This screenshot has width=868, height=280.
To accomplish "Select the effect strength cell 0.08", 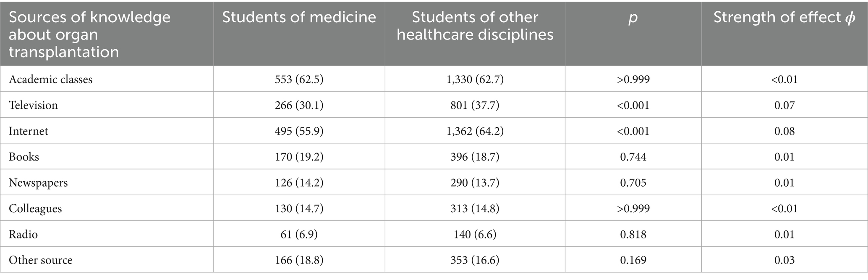I will pyautogui.click(x=784, y=131).
